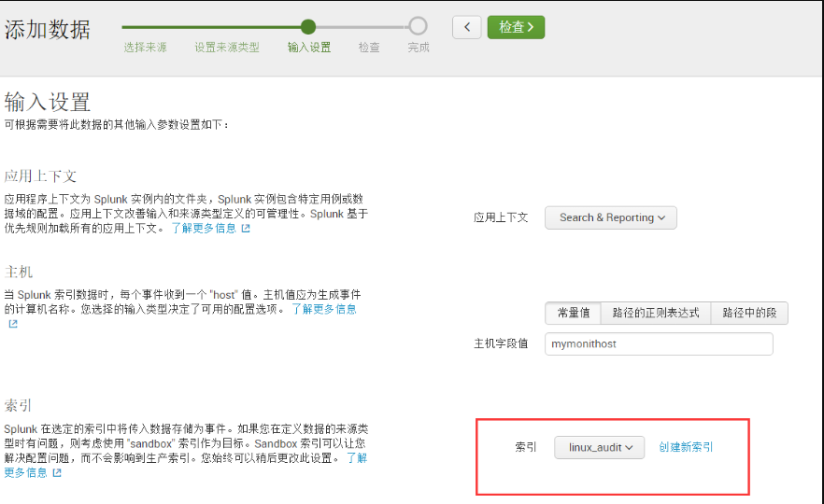This screenshot has width=824, height=504.
Task: Click the 应用上下文 section heading
Action: [40, 175]
